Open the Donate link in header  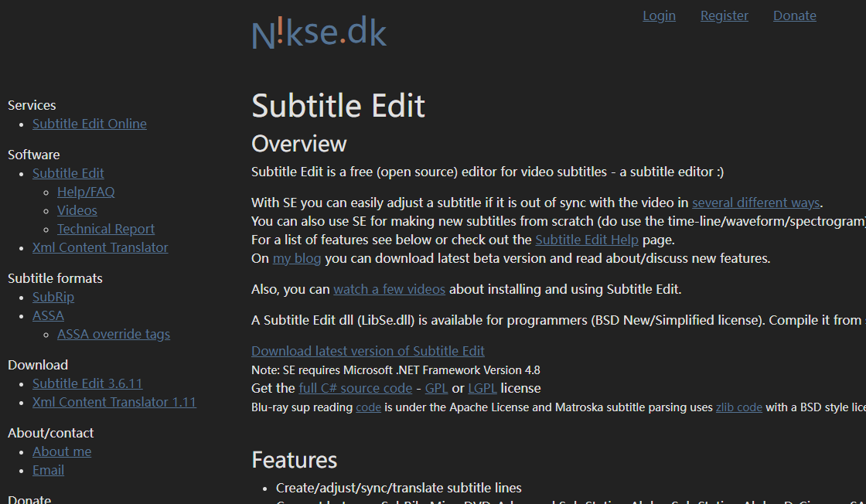pyautogui.click(x=794, y=15)
